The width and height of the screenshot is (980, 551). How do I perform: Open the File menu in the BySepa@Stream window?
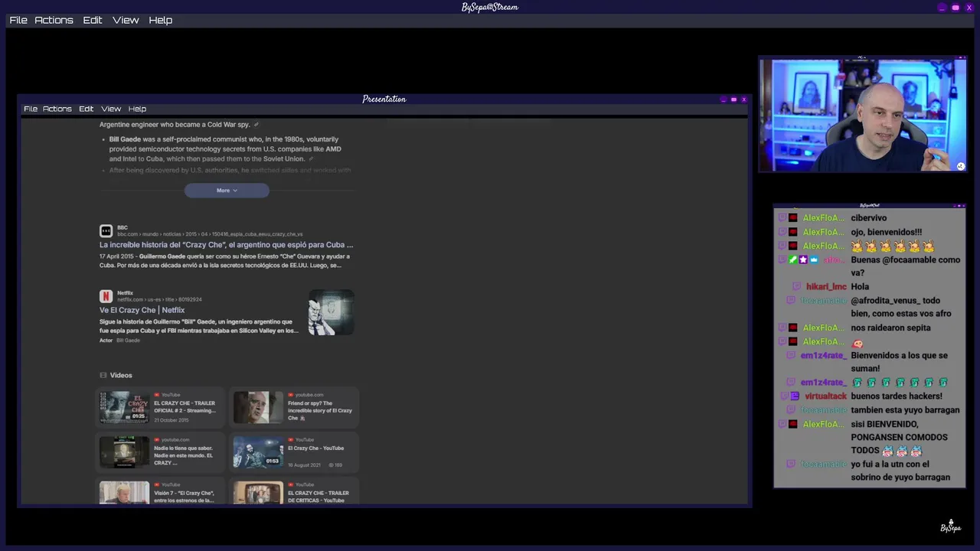click(18, 20)
